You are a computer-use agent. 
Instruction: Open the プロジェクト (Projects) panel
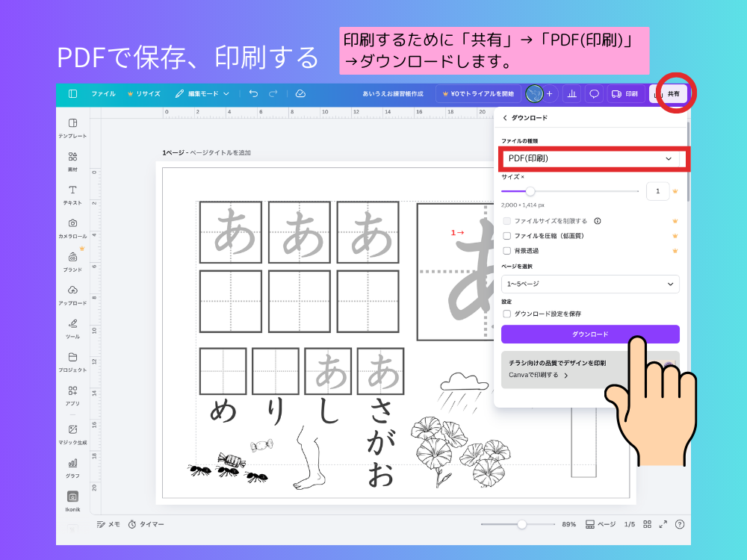[72, 360]
